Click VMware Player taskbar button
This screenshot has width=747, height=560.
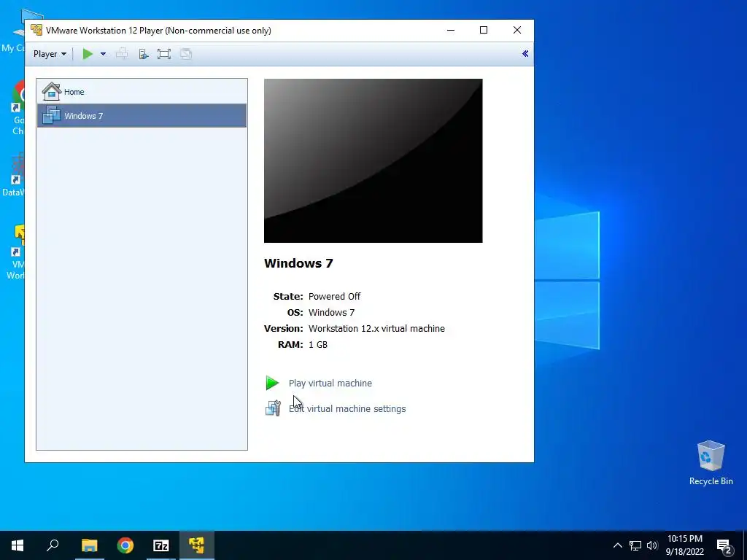[197, 545]
